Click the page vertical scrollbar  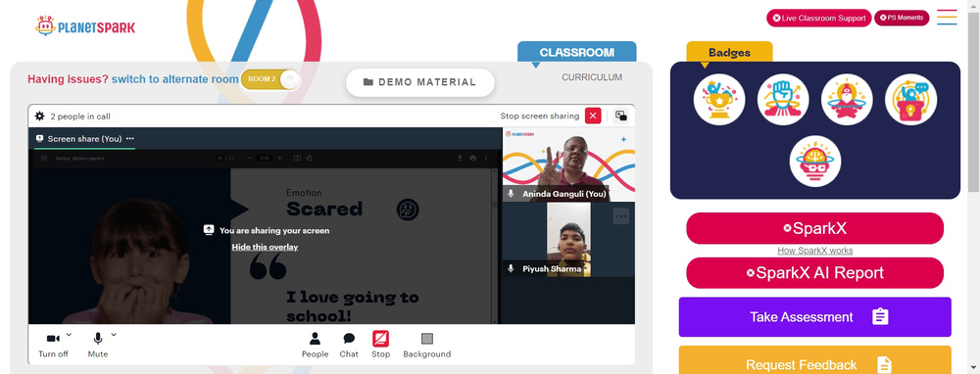point(974,103)
